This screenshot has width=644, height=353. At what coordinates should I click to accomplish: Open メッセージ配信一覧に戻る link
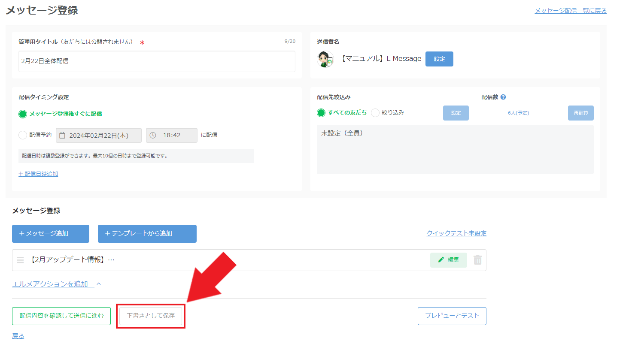point(571,11)
